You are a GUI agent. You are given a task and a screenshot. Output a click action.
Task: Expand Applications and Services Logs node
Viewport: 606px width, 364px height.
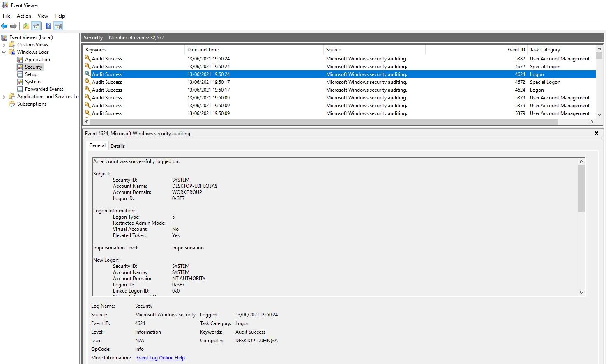(x=4, y=97)
